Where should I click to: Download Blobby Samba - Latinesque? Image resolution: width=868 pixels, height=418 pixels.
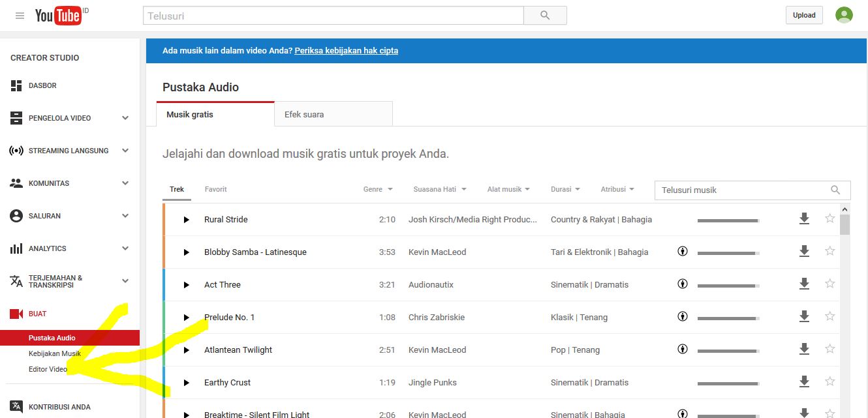(804, 252)
